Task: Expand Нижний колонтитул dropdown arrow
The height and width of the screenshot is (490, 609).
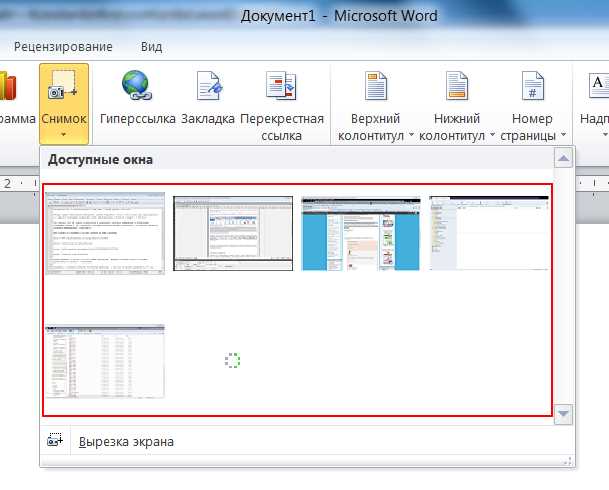Action: tap(492, 135)
